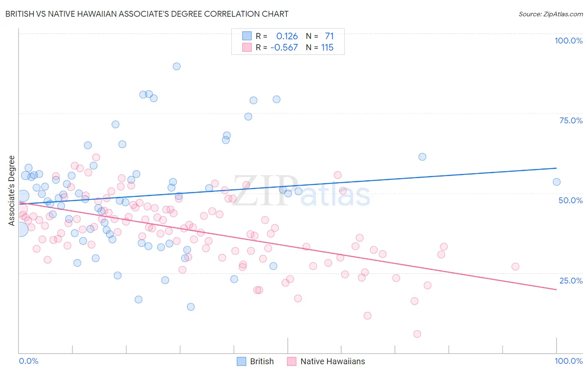Select the British legend label
The image size is (588, 373).
coord(262,361)
